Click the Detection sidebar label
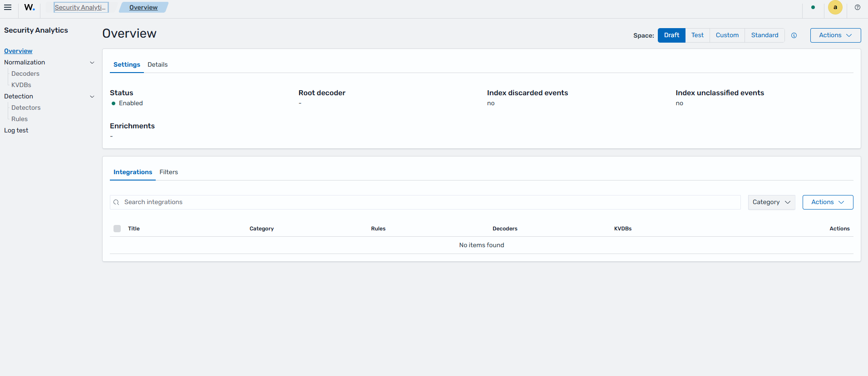This screenshot has height=376, width=868. [x=19, y=97]
